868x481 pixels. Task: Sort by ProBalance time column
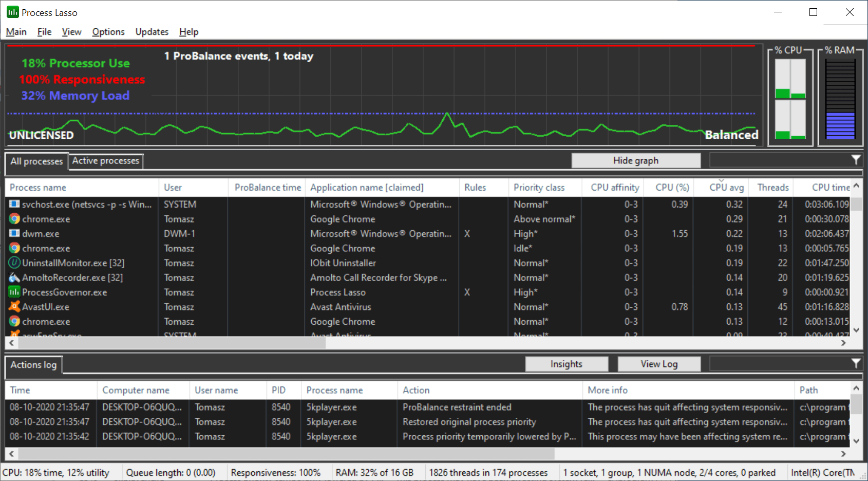(268, 188)
